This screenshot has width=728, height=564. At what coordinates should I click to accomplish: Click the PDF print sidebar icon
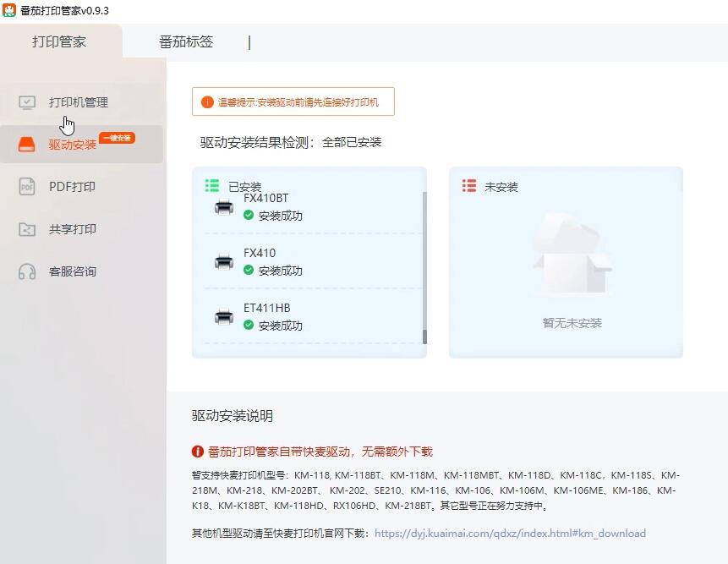[x=27, y=187]
